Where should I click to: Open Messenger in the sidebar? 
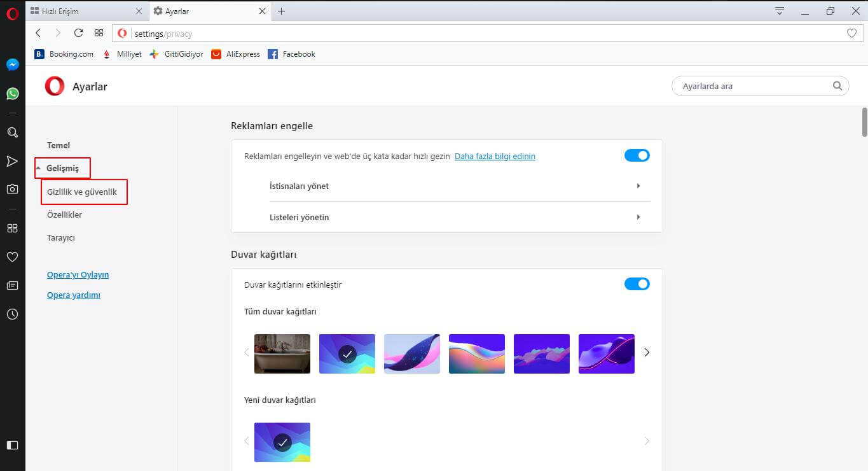point(12,64)
